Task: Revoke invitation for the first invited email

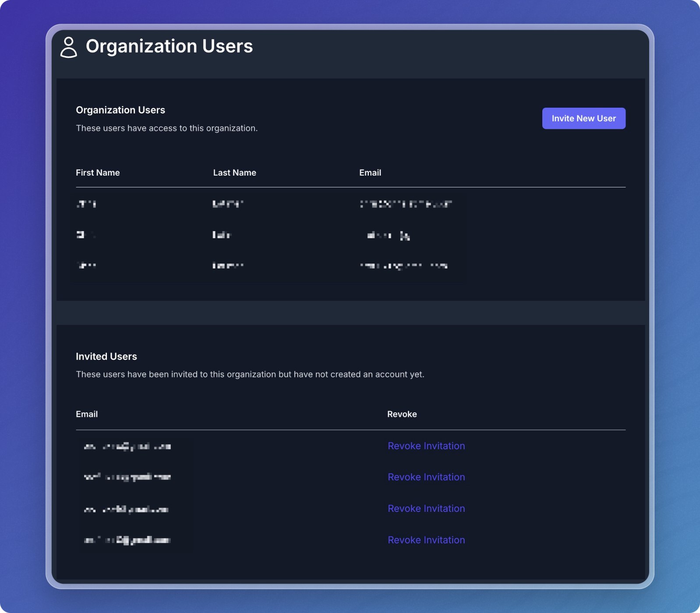Action: (426, 446)
